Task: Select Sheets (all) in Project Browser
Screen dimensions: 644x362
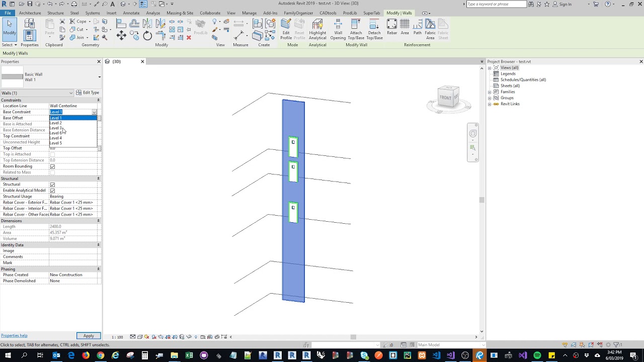Action: click(x=510, y=86)
